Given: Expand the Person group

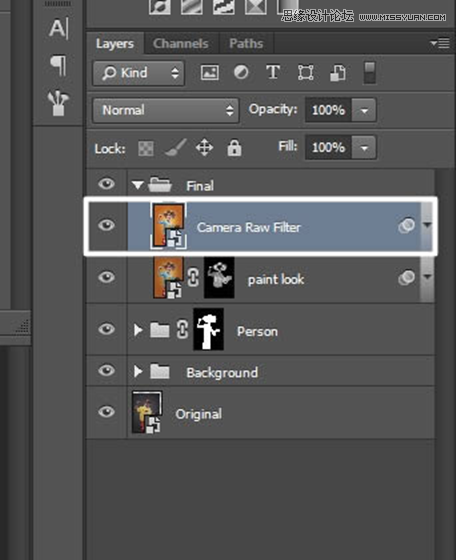Looking at the screenshot, I should 138,330.
